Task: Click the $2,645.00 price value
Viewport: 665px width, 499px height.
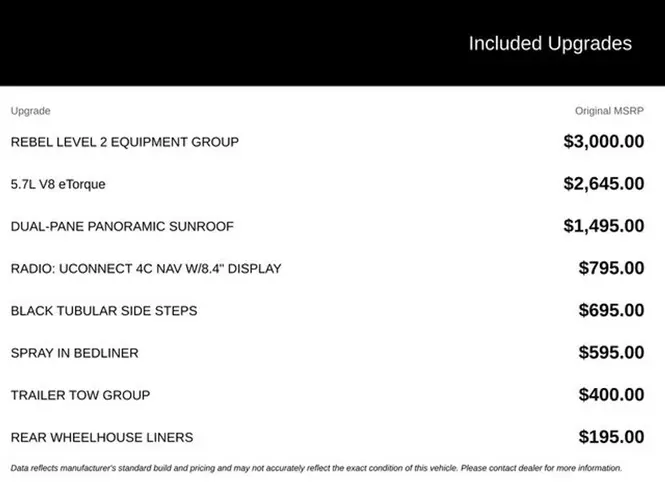Action: coord(604,184)
